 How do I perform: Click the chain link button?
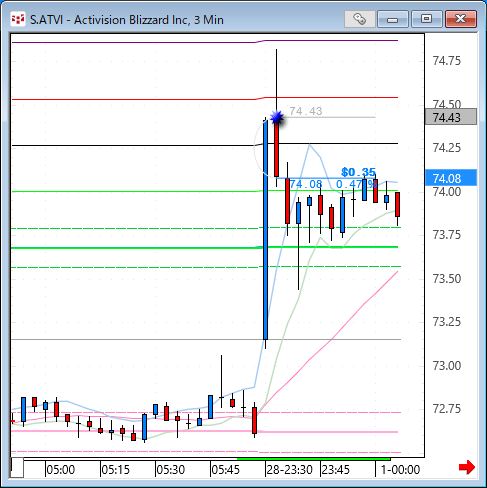click(x=359, y=19)
